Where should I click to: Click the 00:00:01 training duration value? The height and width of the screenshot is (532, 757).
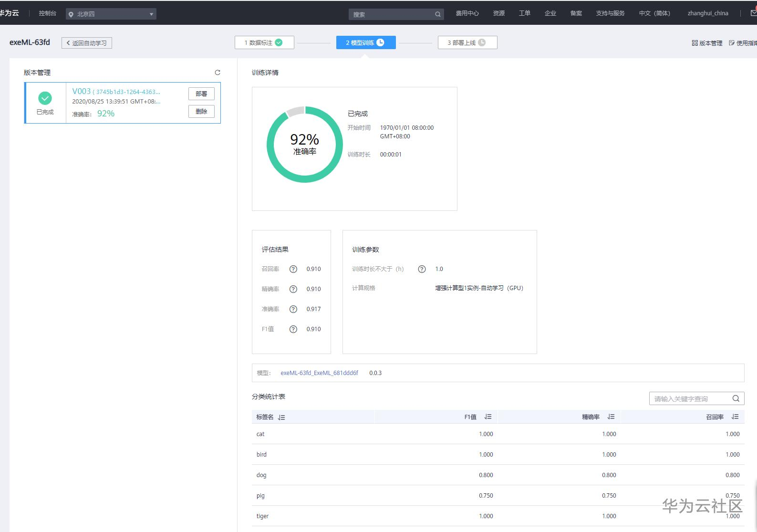391,155
